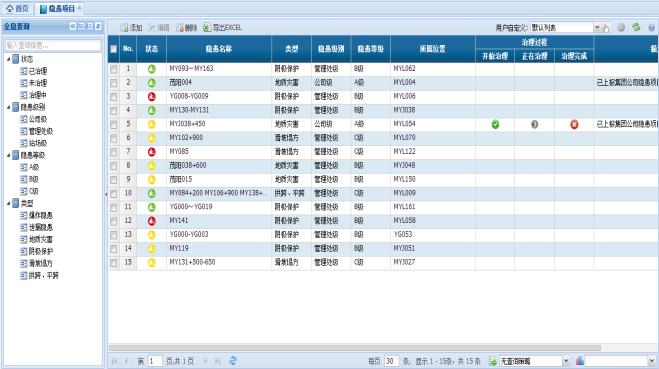Select 治理中 in the tree
659x369 pixels.
[x=38, y=95]
